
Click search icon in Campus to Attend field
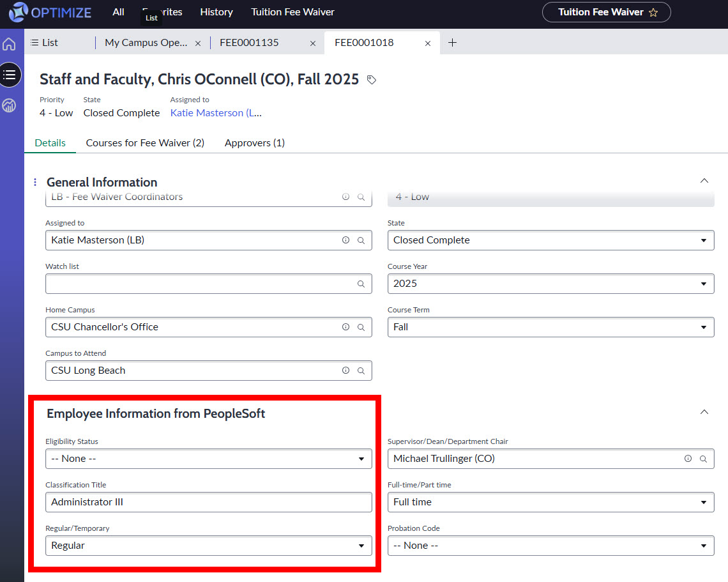pyautogui.click(x=361, y=371)
